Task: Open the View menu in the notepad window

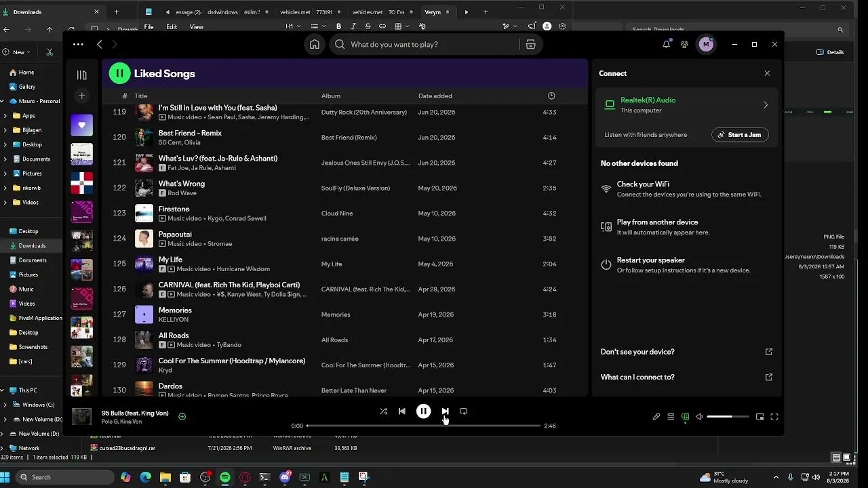Action: [197, 27]
